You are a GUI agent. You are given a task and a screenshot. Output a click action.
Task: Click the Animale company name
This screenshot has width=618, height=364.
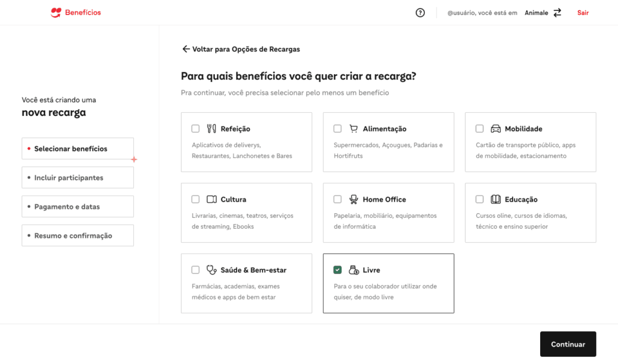[x=537, y=13]
